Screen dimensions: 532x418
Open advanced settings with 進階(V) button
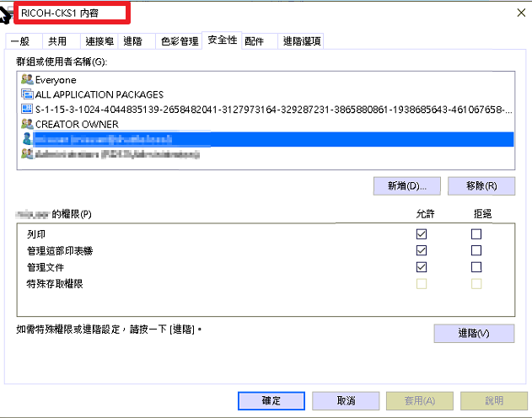[x=474, y=333]
